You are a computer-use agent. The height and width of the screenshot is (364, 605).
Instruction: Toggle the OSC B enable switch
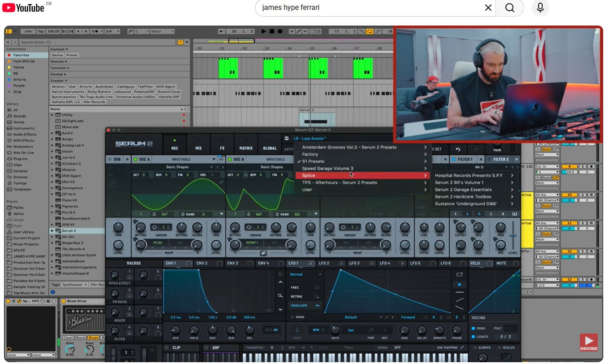[x=230, y=159]
